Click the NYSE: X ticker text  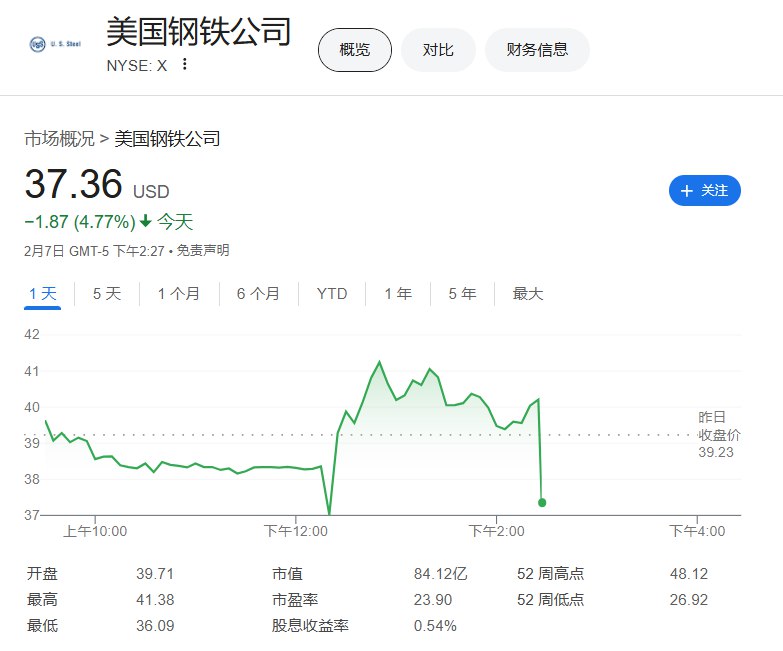[x=137, y=65]
